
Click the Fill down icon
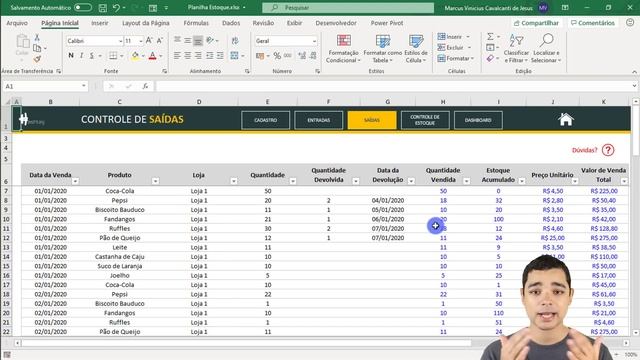point(490,48)
